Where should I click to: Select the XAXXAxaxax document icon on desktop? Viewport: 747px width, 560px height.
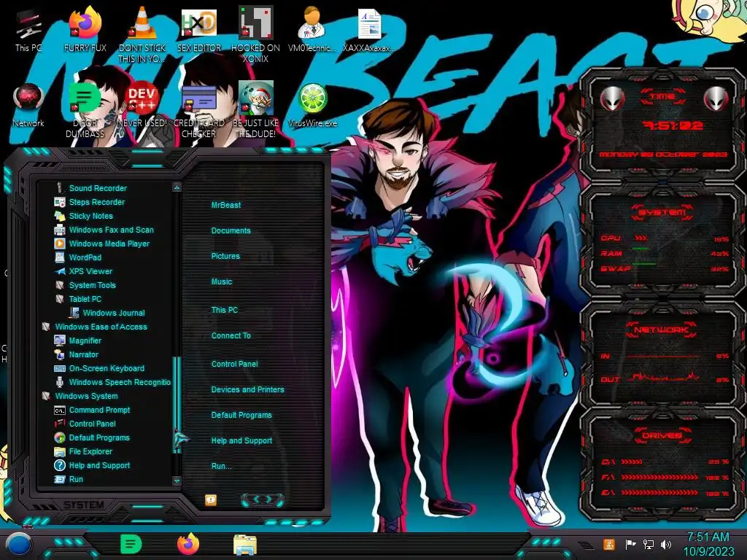pyautogui.click(x=369, y=31)
